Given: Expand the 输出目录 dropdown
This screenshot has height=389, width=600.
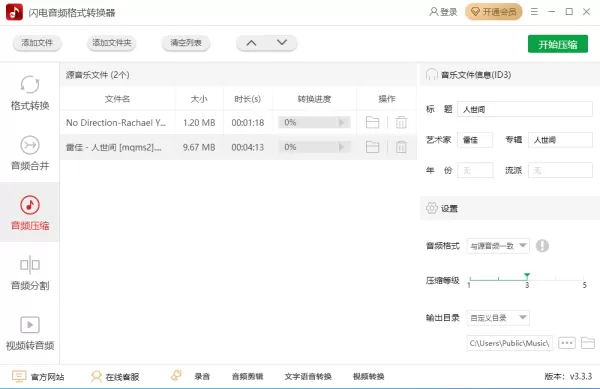Looking at the screenshot, I should [x=498, y=317].
